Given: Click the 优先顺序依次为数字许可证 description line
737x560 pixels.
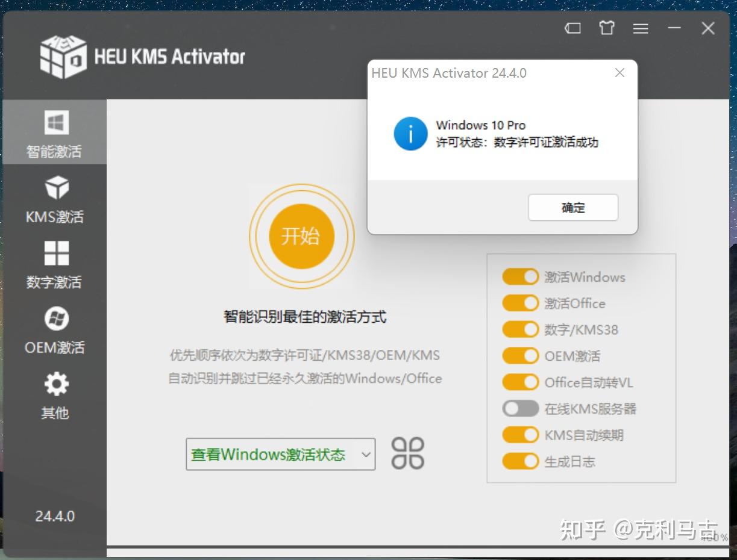Looking at the screenshot, I should coord(305,355).
